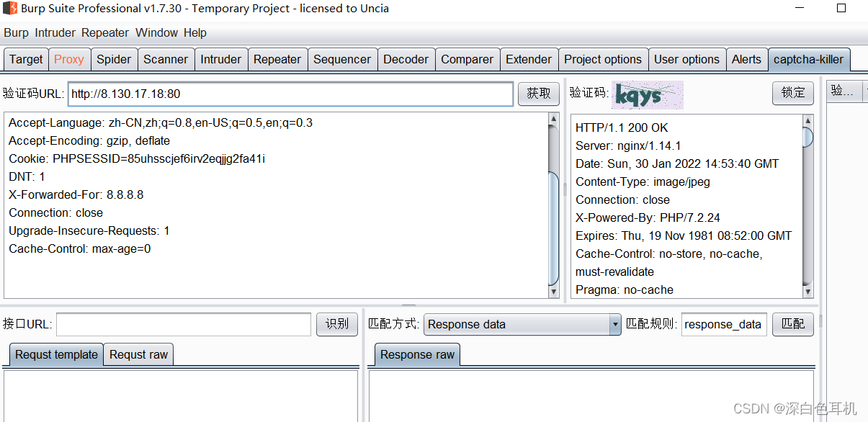The width and height of the screenshot is (868, 422).
Task: Minimize the Burp Suite window
Action: 800,9
